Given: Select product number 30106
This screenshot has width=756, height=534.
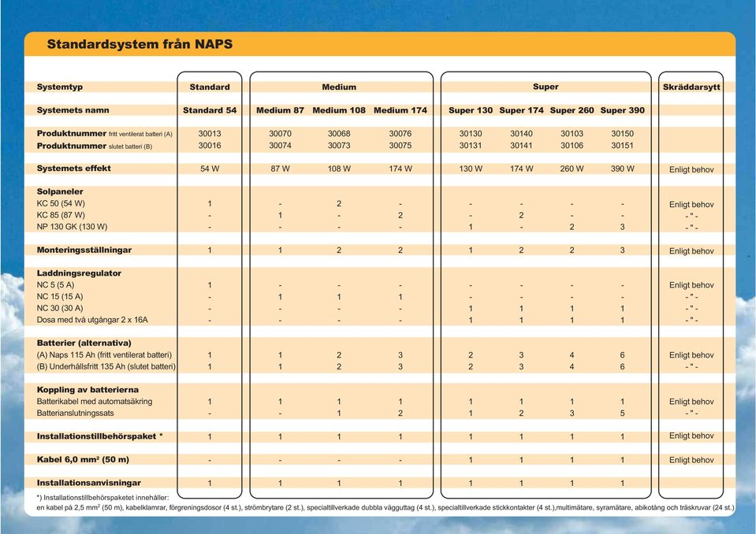Looking at the screenshot, I should point(572,146).
